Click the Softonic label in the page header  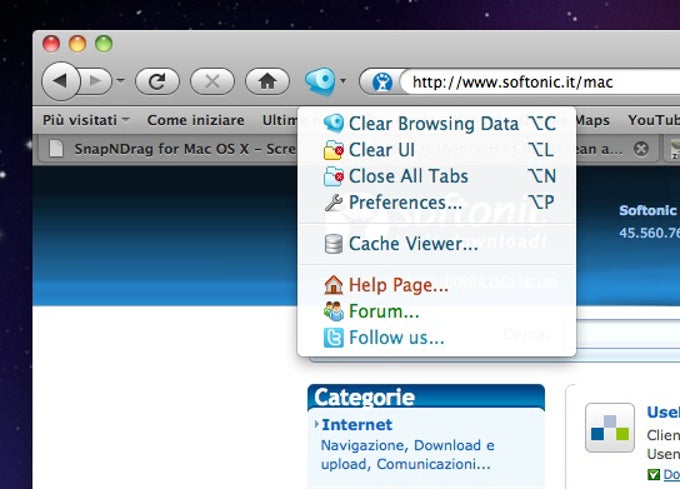647,210
